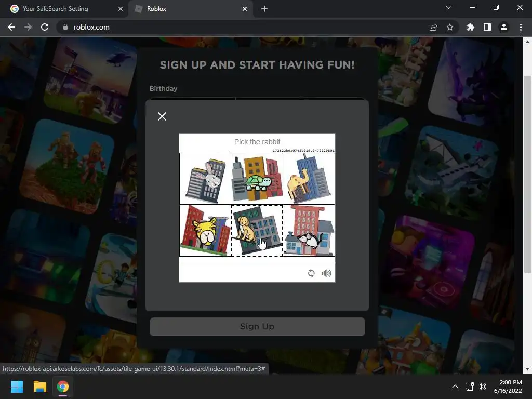The height and width of the screenshot is (399, 532).
Task: Show hidden system tray icons
Action: (455, 387)
